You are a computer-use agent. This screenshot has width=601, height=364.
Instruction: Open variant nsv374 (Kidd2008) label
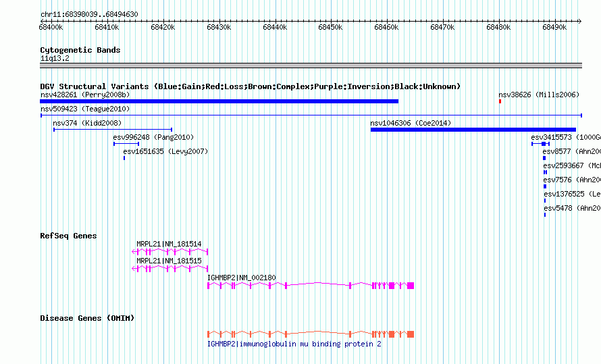87,123
